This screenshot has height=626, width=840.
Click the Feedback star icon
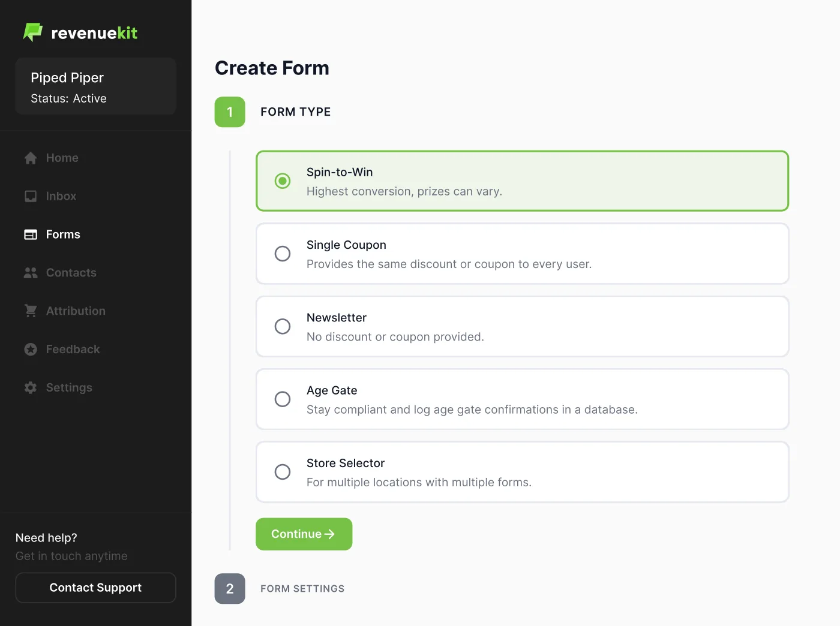pos(30,349)
